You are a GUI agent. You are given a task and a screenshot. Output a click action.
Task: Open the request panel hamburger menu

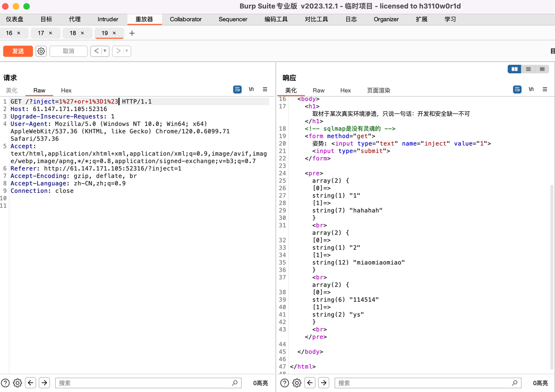pos(265,89)
